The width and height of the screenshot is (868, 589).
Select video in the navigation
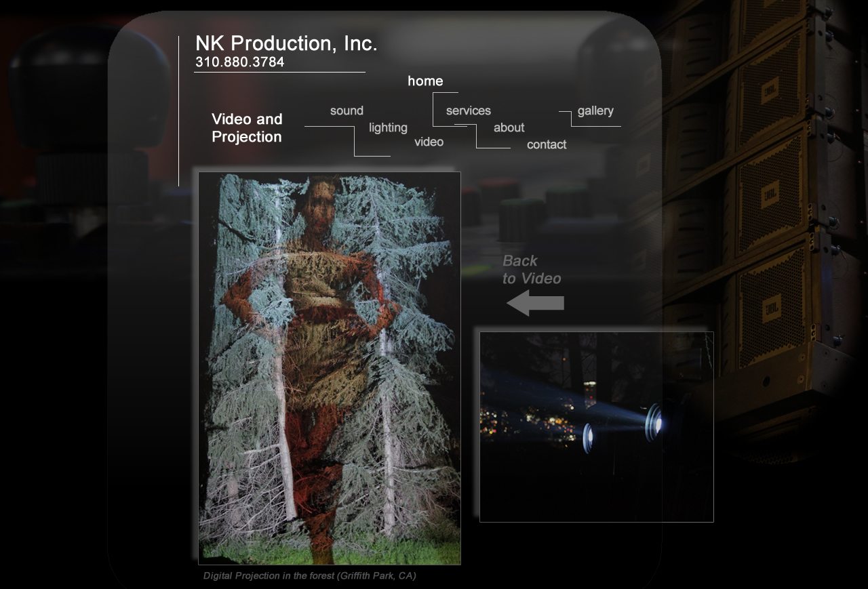(429, 142)
